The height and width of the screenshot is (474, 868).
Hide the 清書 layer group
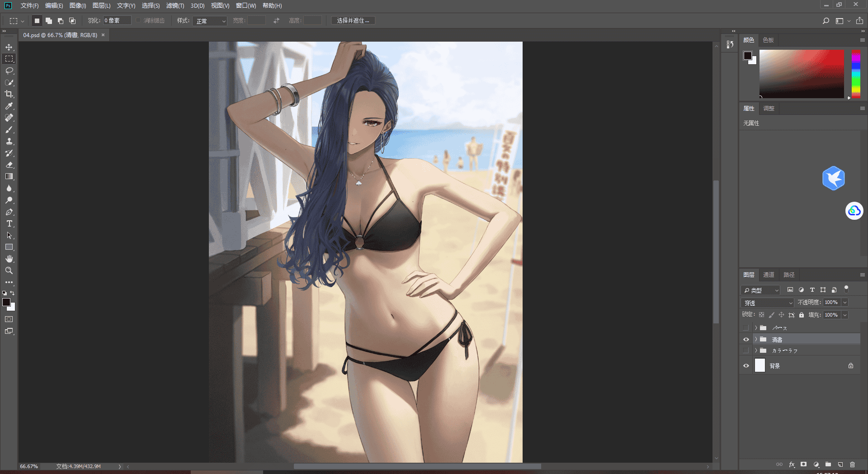click(746, 339)
